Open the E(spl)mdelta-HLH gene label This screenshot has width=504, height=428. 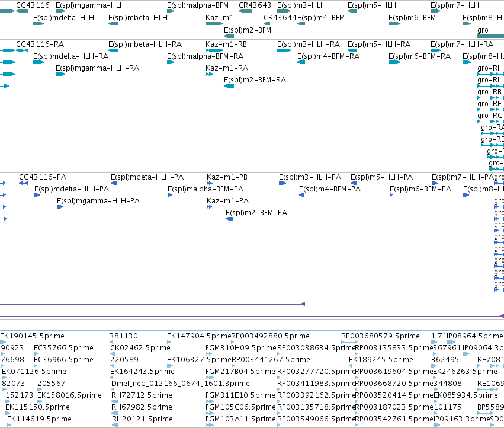(63, 18)
